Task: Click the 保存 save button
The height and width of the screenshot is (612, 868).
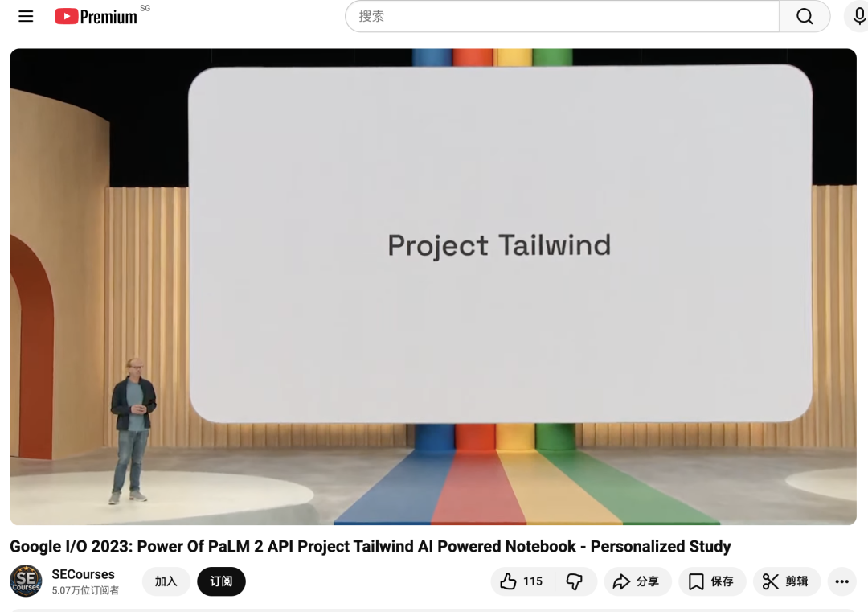Action: [x=712, y=581]
